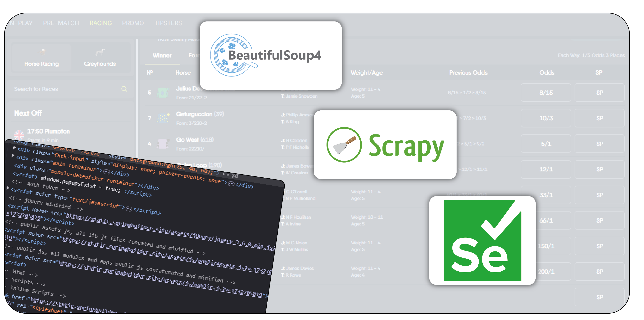Image resolution: width=644 pixels, height=320 pixels.
Task: Click the UK flag beside Plumpton
Action: [19, 135]
